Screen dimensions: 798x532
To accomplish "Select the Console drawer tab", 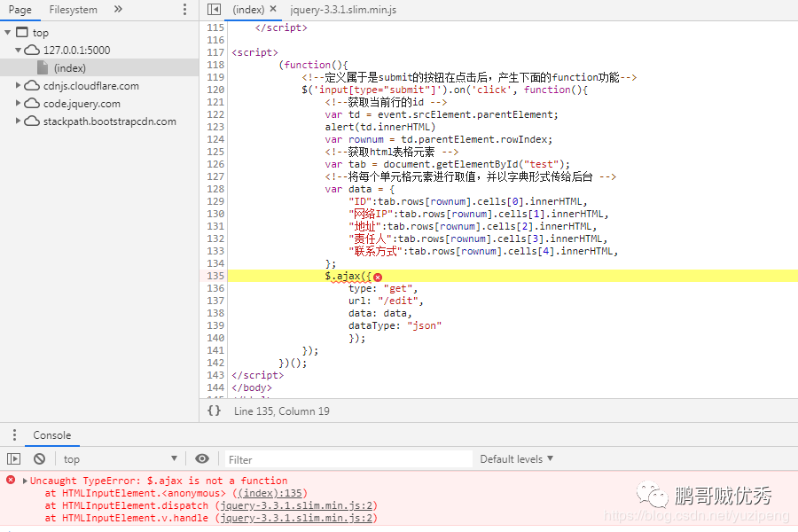I will 52,435.
